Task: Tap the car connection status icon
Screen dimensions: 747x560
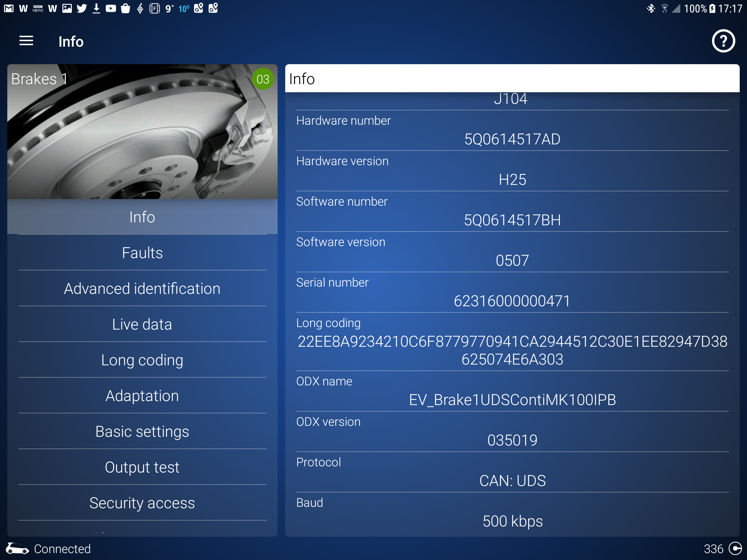Action: coord(17,548)
